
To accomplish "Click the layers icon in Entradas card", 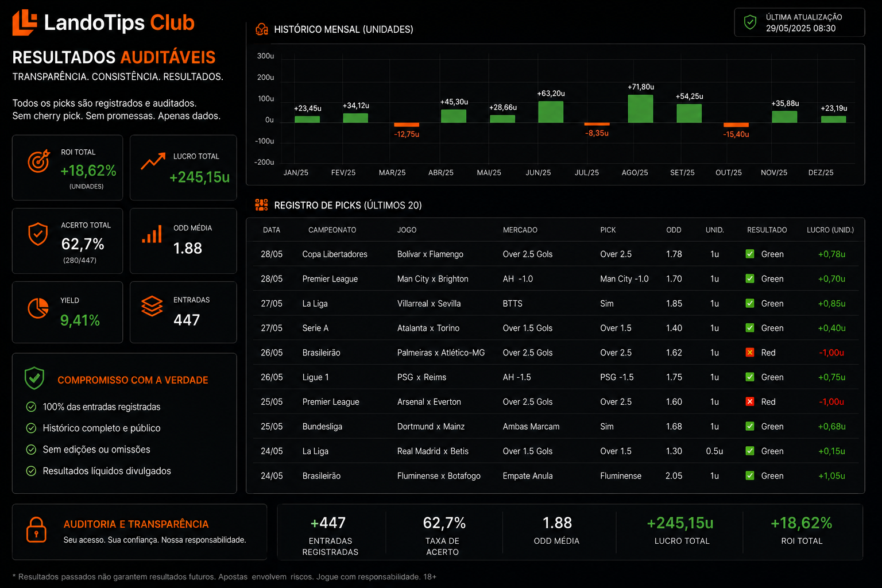I will [152, 306].
